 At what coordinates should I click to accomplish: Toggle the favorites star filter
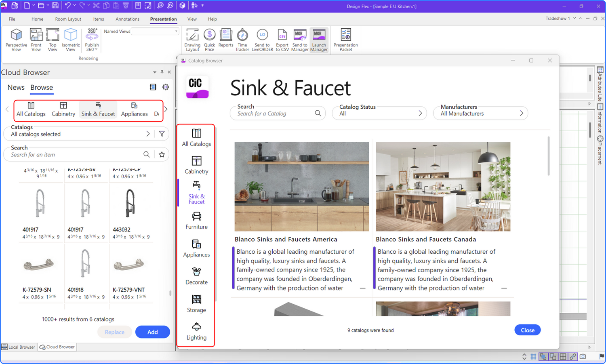(162, 154)
